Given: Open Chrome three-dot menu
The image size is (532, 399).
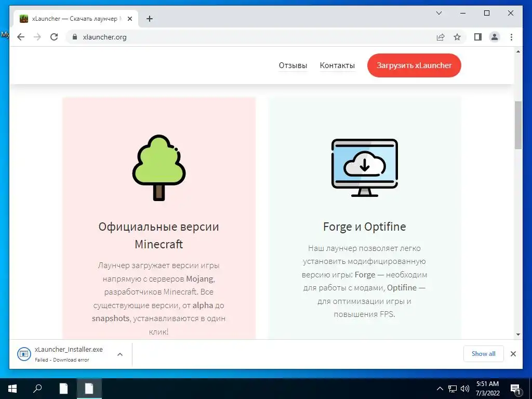Looking at the screenshot, I should point(511,37).
